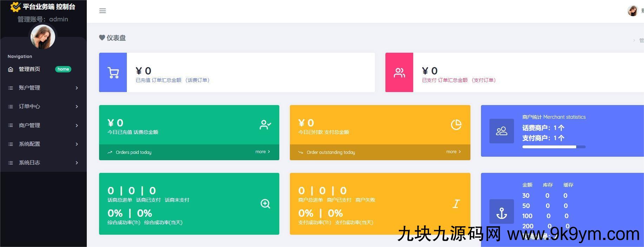Image resolution: width=644 pixels, height=247 pixels.
Task: Click 今日已充值 话费总金额 label
Action: (x=133, y=132)
